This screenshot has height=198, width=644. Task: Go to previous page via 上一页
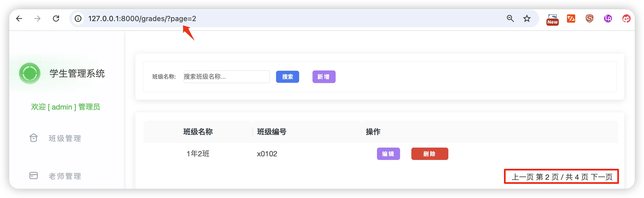(523, 177)
